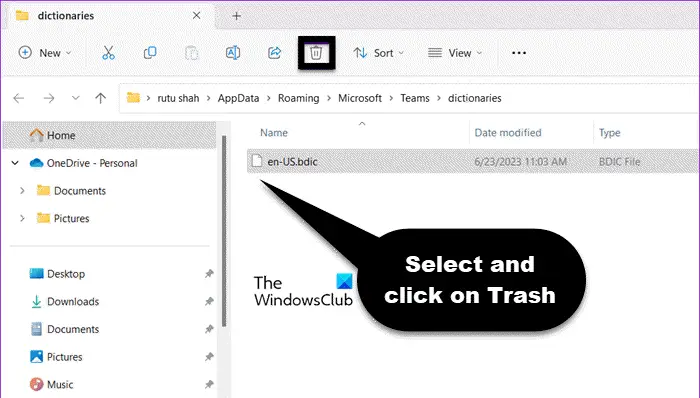Expand the Documents folder under OneDrive
The height and width of the screenshot is (398, 700).
[x=22, y=191]
